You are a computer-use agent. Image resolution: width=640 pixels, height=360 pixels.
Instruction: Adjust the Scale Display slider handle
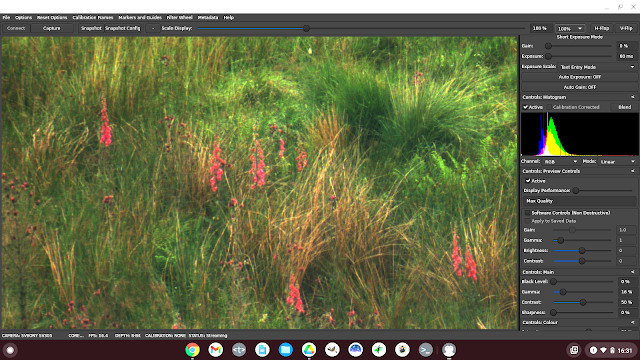(x=306, y=28)
